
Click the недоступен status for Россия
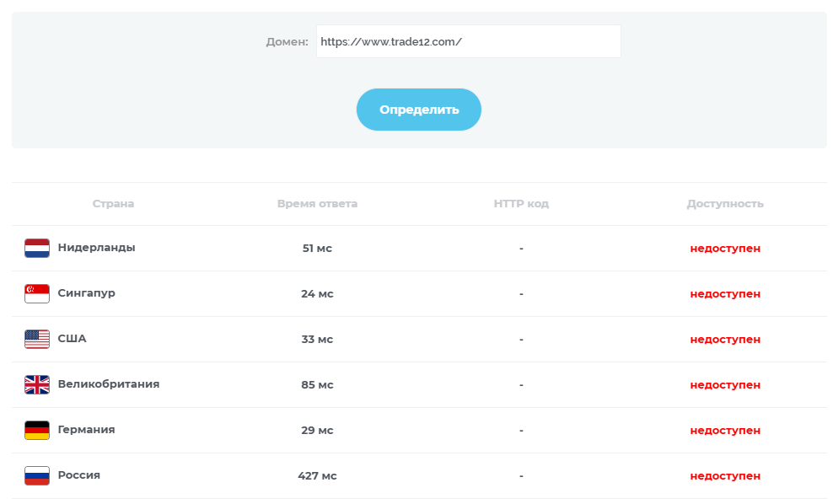pyautogui.click(x=725, y=476)
